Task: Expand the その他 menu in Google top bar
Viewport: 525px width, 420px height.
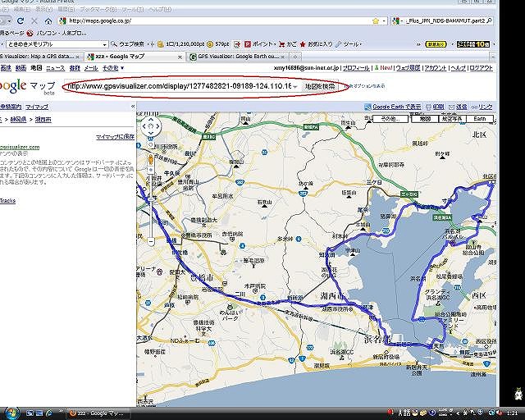Action: [113, 68]
